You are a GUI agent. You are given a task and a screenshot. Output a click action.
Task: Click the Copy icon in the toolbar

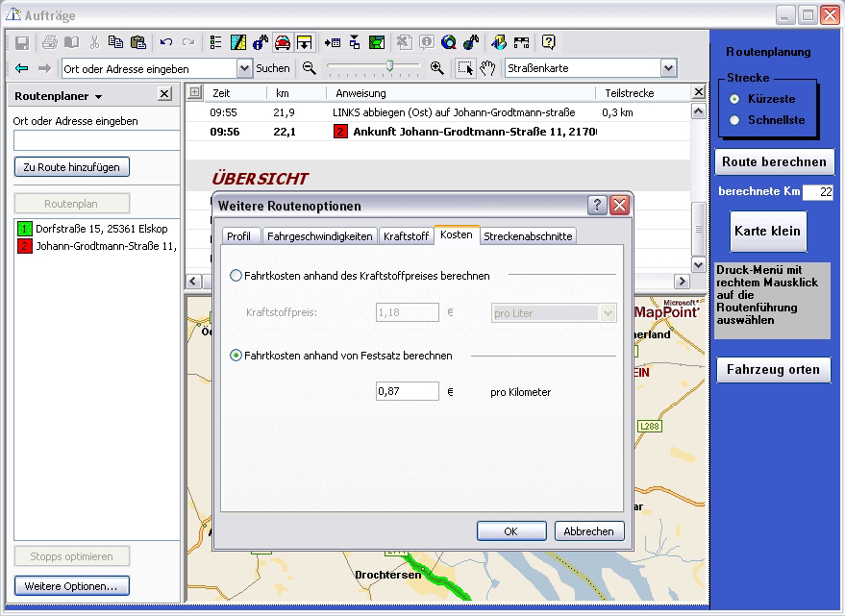click(115, 42)
